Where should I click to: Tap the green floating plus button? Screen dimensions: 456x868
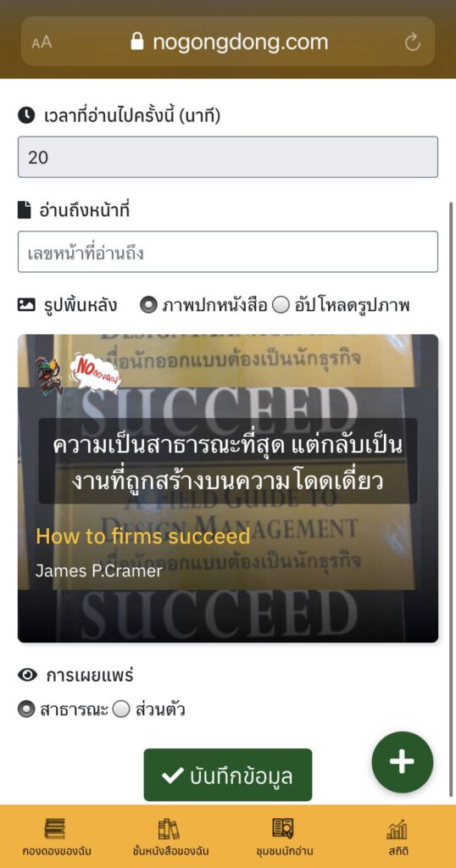click(x=403, y=762)
